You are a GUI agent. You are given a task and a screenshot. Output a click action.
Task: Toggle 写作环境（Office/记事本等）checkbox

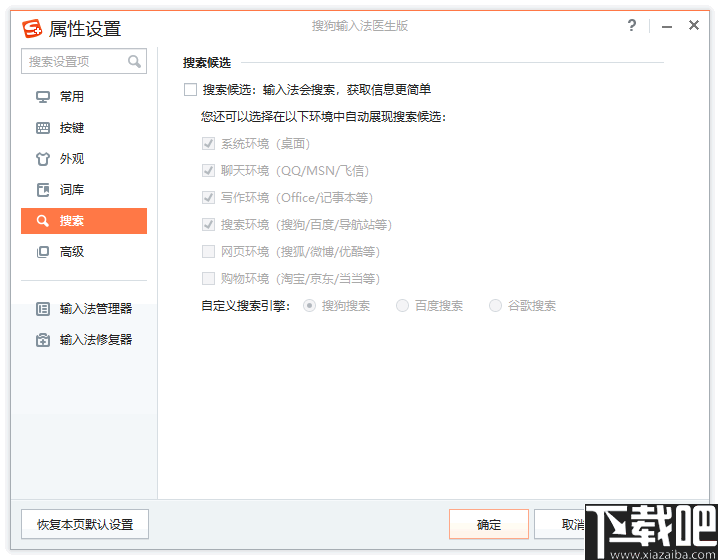(208, 198)
